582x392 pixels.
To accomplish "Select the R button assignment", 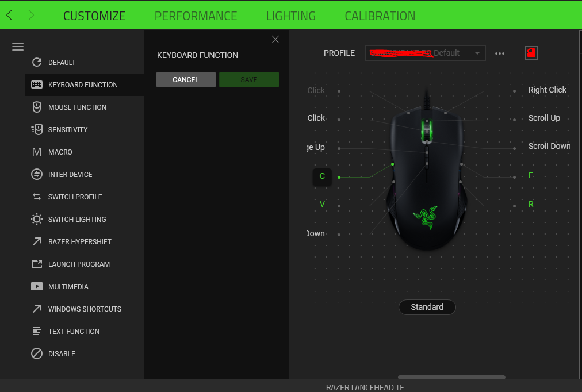I will [x=531, y=204].
